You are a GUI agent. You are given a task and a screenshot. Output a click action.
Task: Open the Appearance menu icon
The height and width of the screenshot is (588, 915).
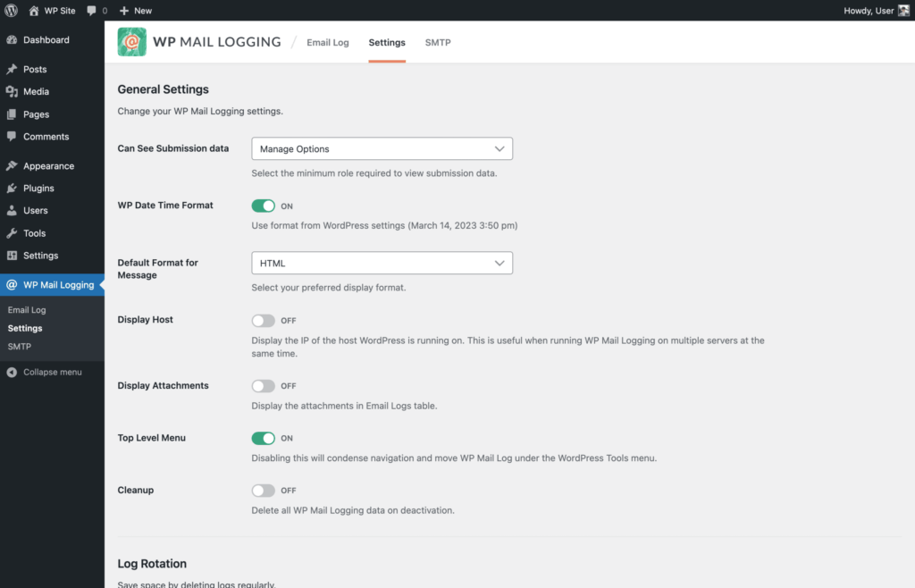coord(13,165)
